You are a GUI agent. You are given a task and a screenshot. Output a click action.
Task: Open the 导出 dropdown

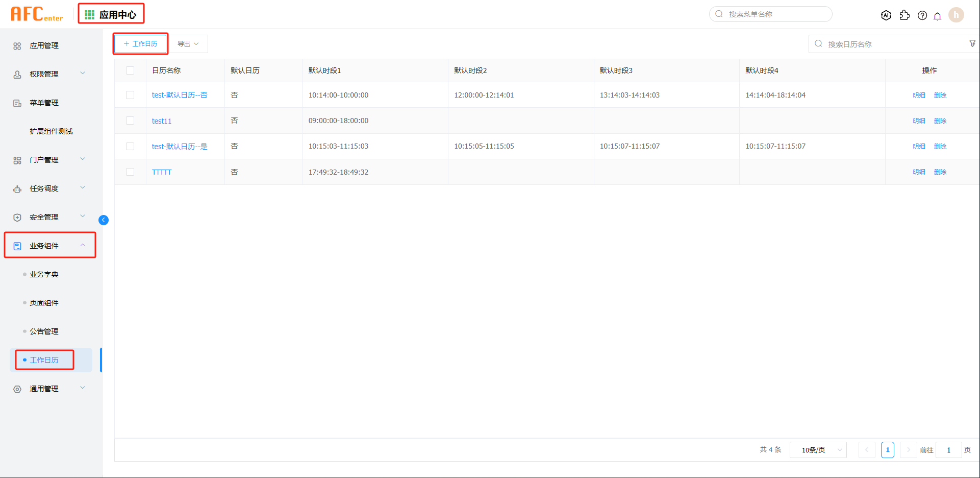point(188,44)
